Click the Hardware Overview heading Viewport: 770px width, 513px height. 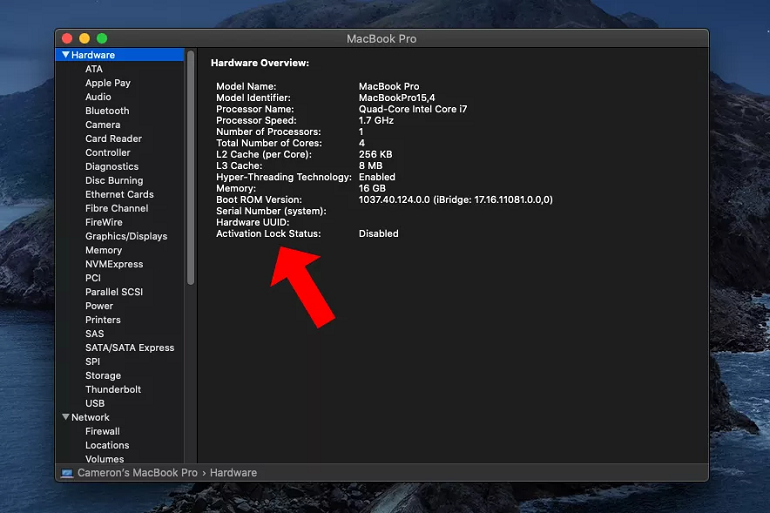point(260,63)
